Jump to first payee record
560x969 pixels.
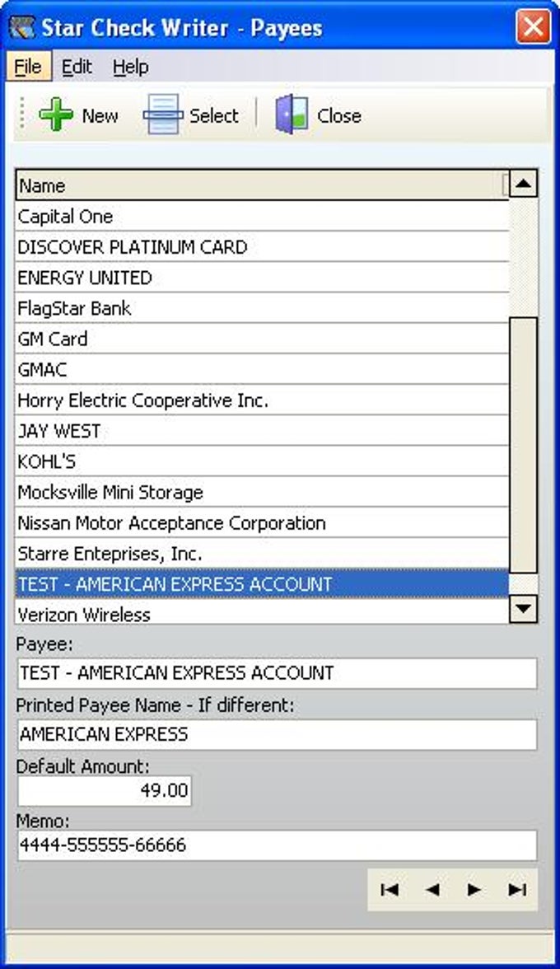pos(389,889)
